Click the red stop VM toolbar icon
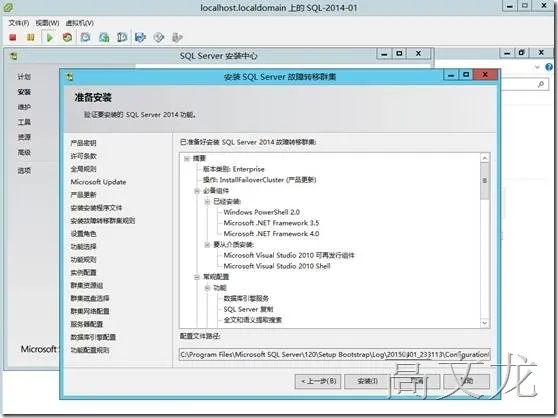Image resolution: width=558 pixels, height=418 pixels. point(13,37)
